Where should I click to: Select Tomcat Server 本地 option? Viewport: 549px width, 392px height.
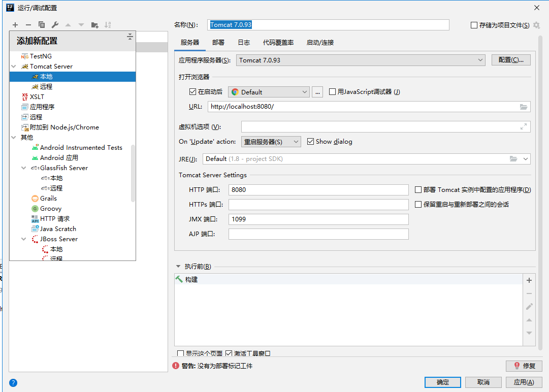click(x=73, y=77)
